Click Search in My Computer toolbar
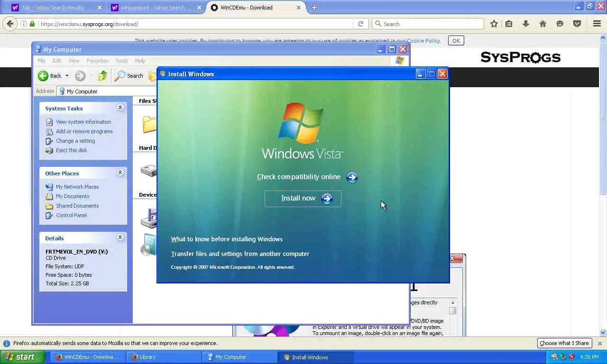Viewport: 607px width, 364px height. coord(129,76)
